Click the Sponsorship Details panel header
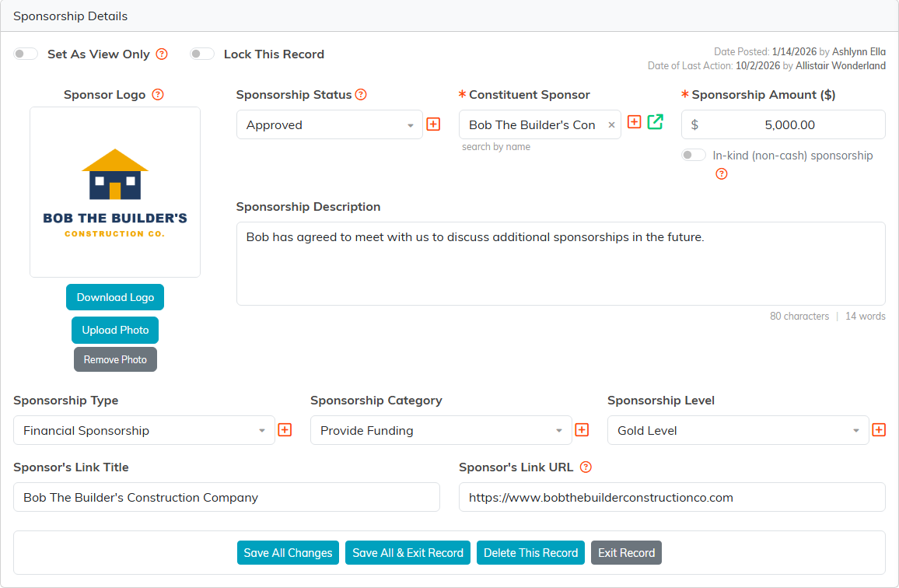The width and height of the screenshot is (899, 588). click(449, 16)
